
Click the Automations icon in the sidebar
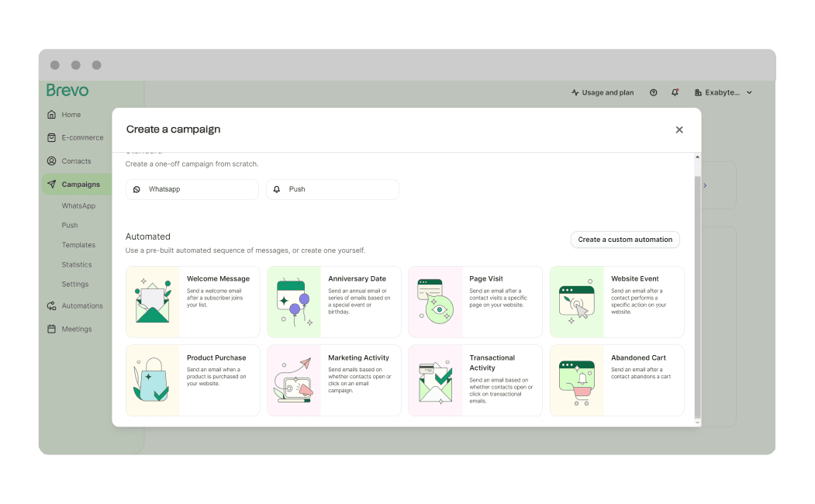point(52,306)
